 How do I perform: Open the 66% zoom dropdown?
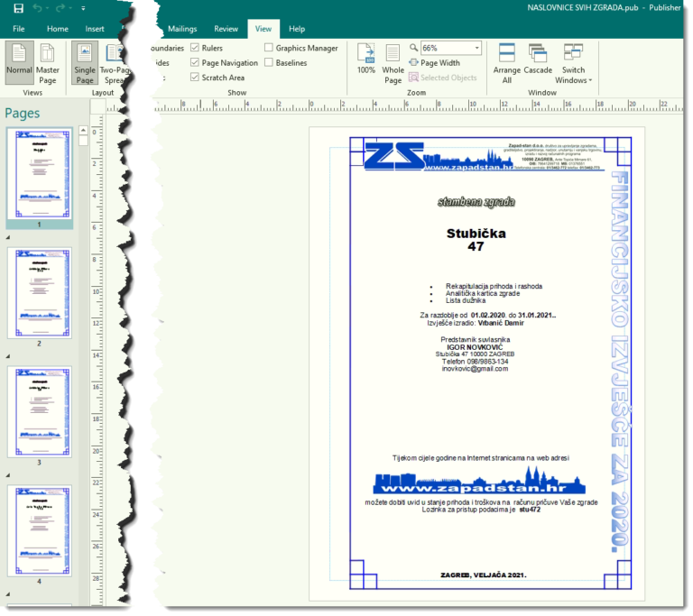[x=476, y=48]
